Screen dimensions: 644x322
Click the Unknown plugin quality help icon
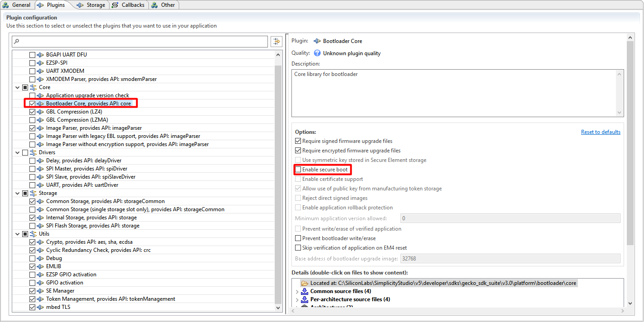click(x=317, y=53)
